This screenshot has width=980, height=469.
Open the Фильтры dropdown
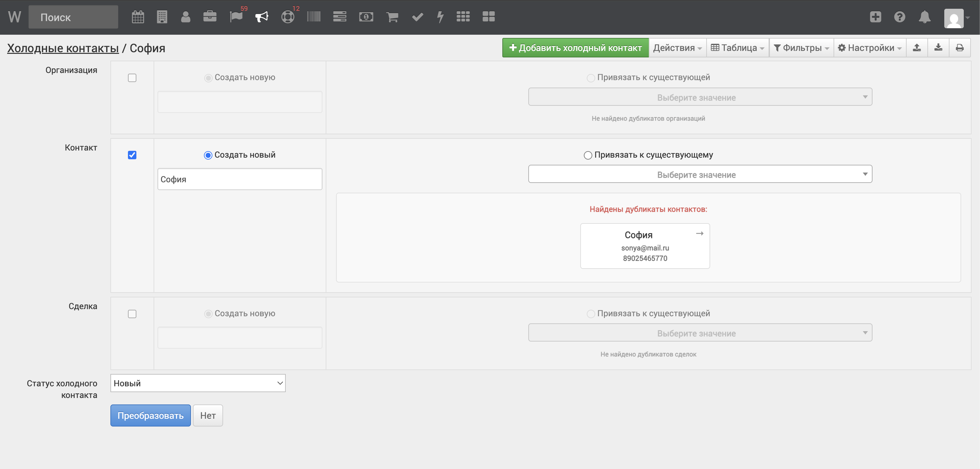click(x=801, y=48)
